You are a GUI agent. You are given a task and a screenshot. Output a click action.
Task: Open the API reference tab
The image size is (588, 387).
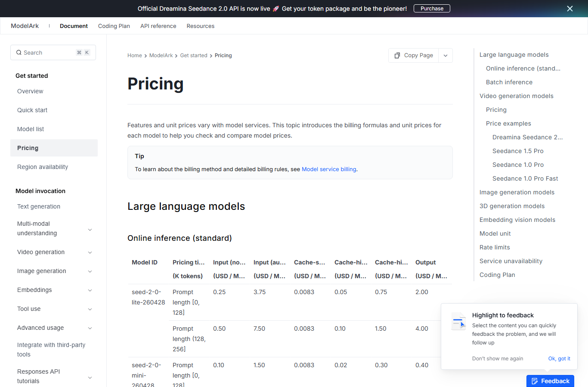point(158,26)
